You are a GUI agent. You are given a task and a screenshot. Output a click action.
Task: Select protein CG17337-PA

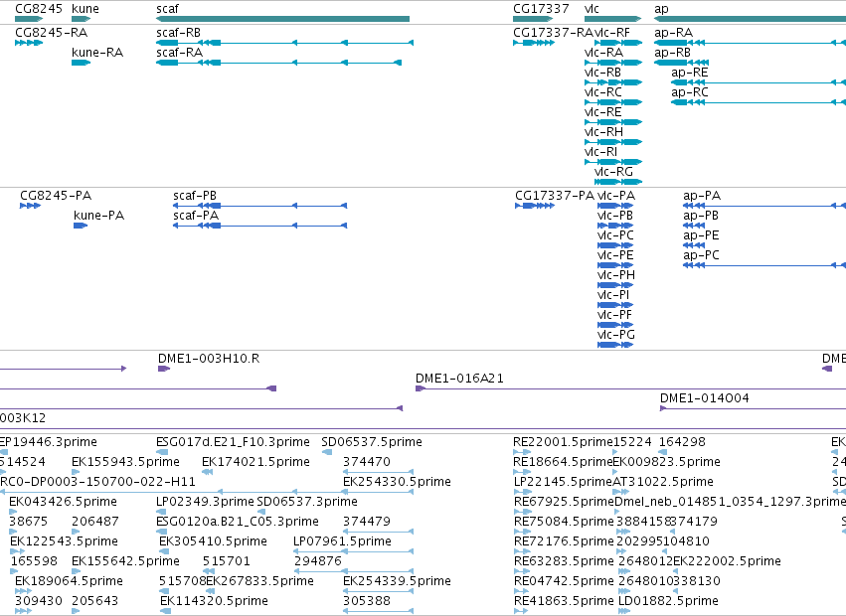click(x=535, y=206)
